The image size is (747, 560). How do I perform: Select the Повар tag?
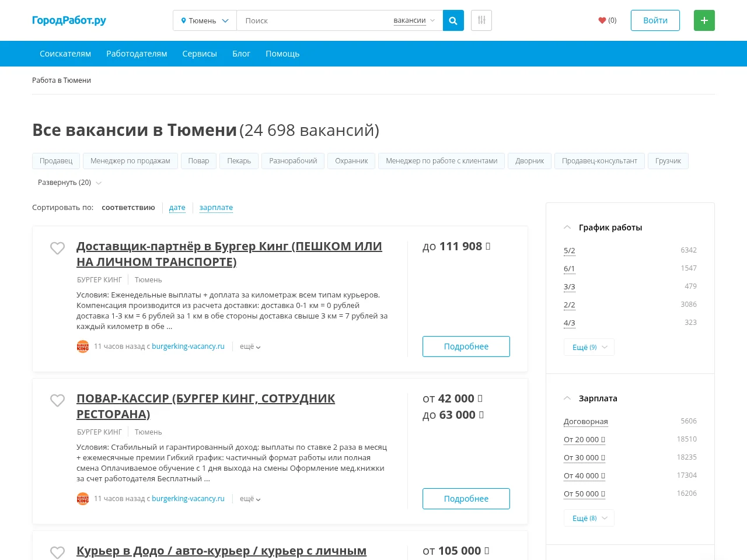pyautogui.click(x=198, y=161)
